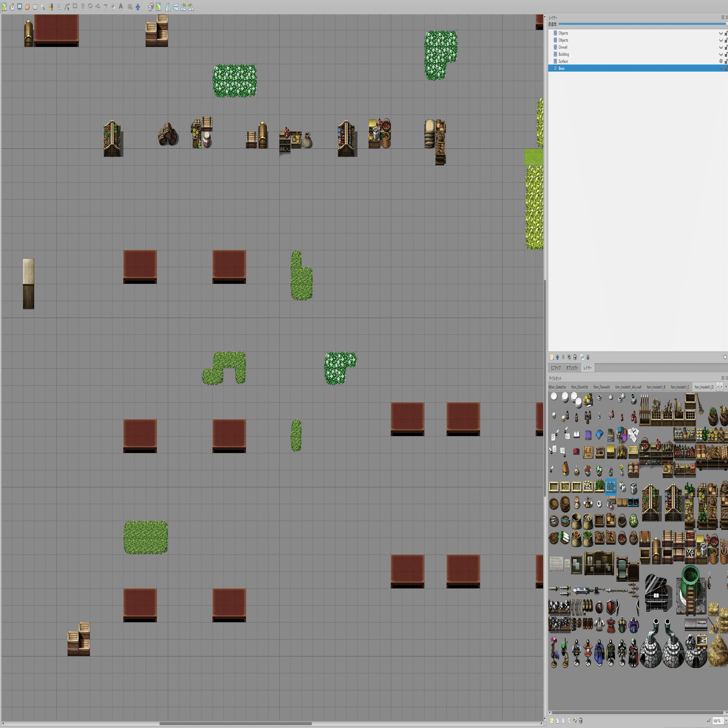Viewport: 728px width, 728px height.
Task: Click the raise layer blue up arrow
Action: [x=557, y=357]
